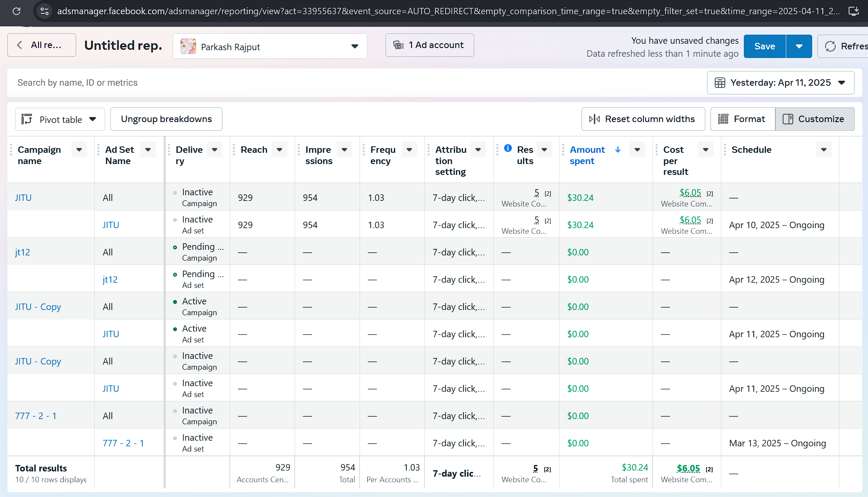Click the Amount spent sort arrow
The width and height of the screenshot is (868, 497).
(x=618, y=150)
